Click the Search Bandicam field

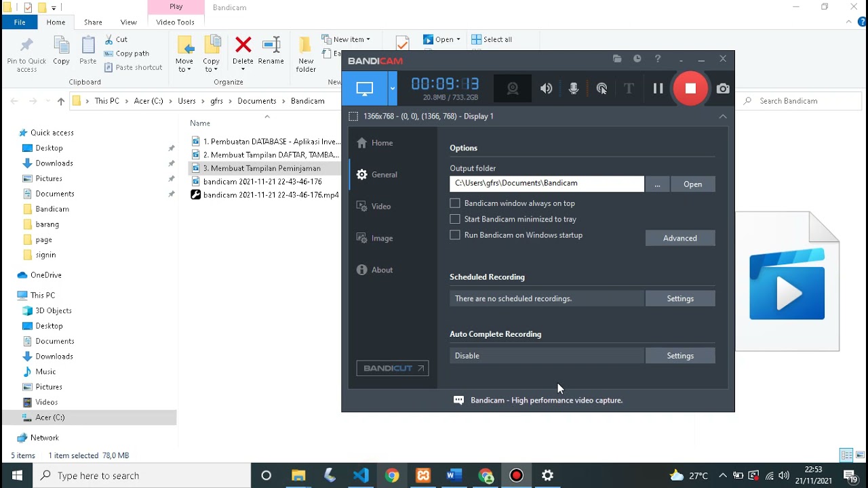pos(800,101)
